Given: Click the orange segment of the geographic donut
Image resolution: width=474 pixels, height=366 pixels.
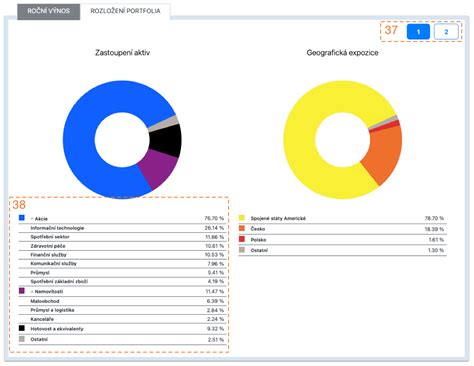Looking at the screenshot, I should (383, 152).
